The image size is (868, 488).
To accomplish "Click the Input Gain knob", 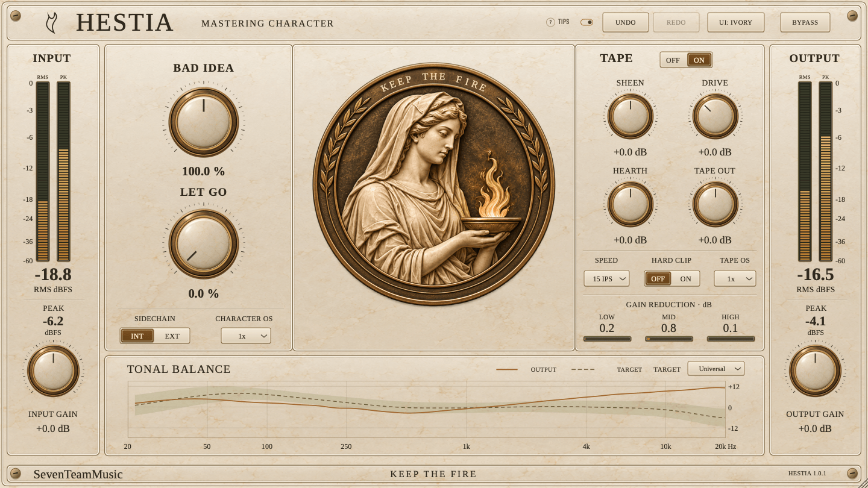I will (x=53, y=371).
